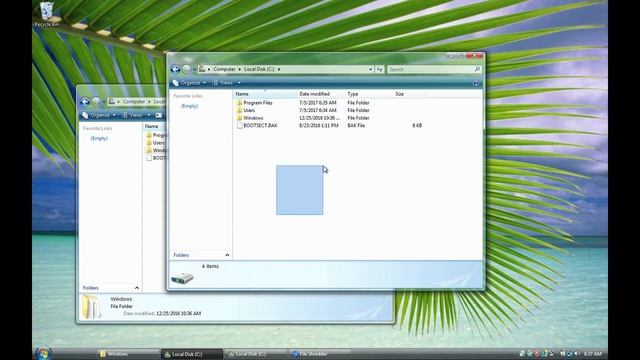Switch to the active Local Disk (C:) taskbar button
The image size is (640, 360).
click(x=192, y=354)
